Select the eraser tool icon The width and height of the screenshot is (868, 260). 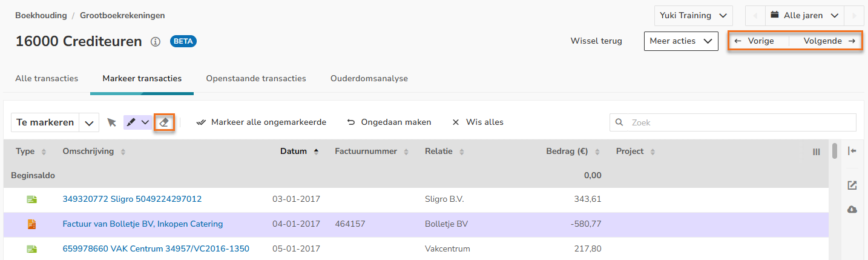pos(164,122)
